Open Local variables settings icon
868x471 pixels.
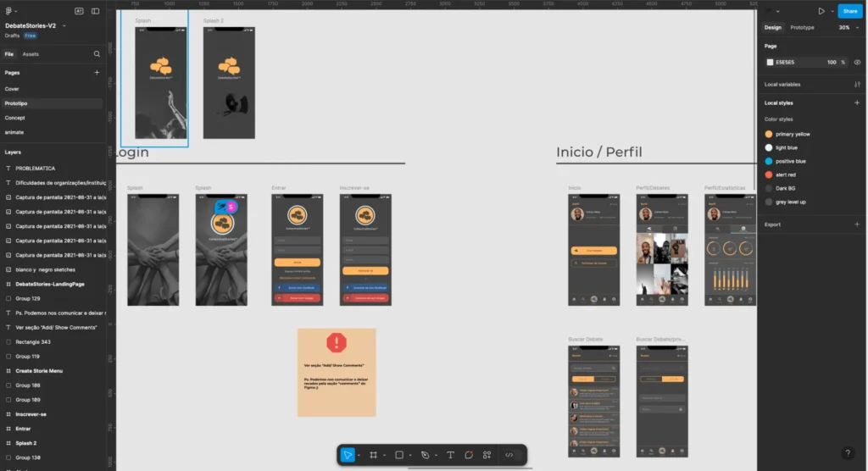click(857, 85)
